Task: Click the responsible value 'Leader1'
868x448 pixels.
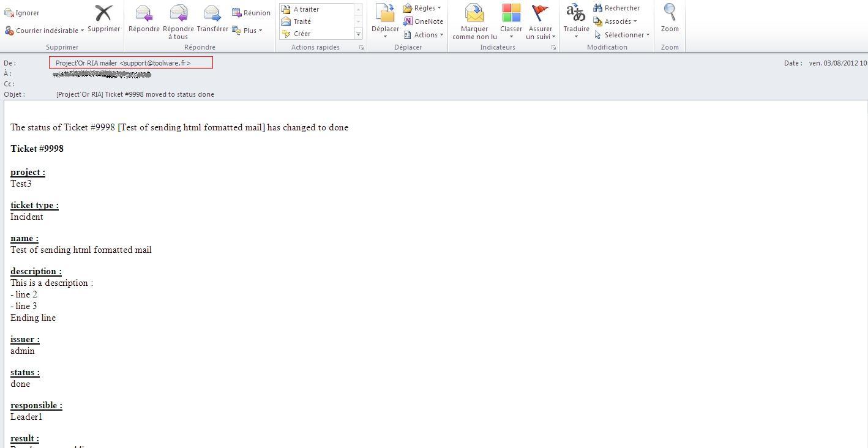Action: [x=26, y=417]
